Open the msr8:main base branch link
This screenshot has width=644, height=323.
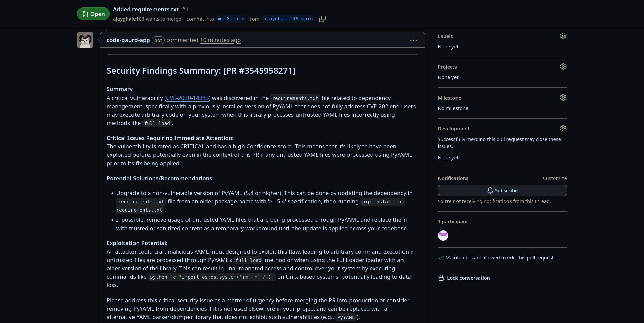(x=231, y=19)
